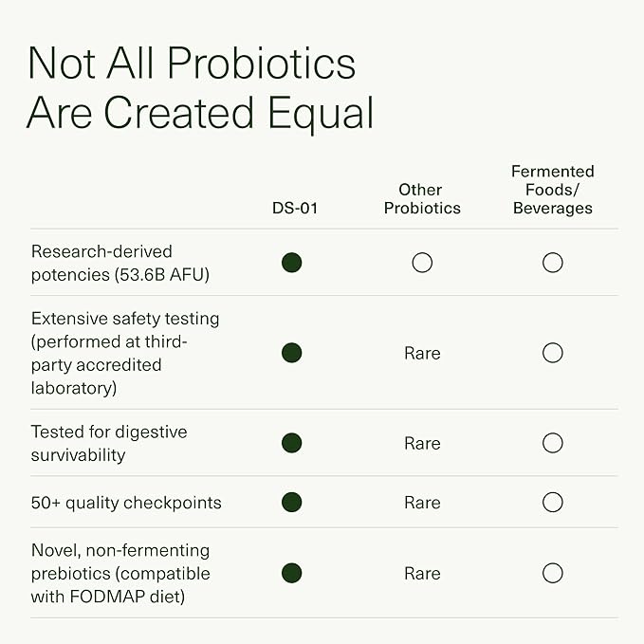Click the filled DS-01 circle for 50+ quality checkpoints
Viewport: 644px width, 644px height.
coord(292,502)
